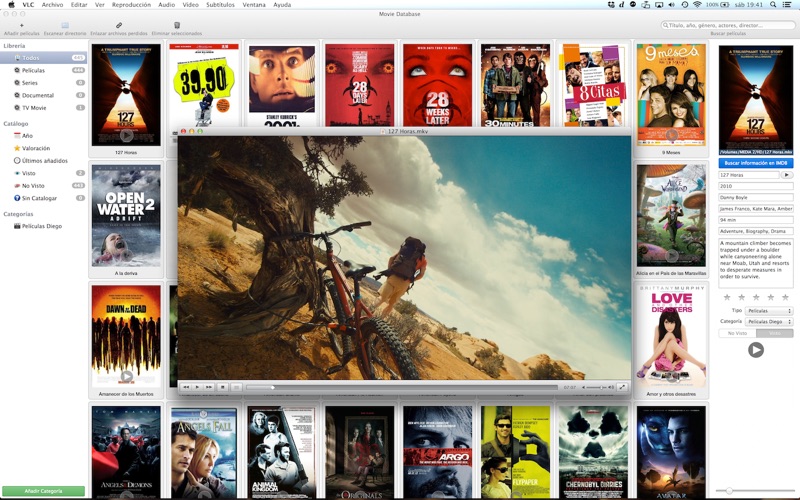The image size is (800, 500).
Task: Select the 9 Meses poster
Action: coord(671,95)
